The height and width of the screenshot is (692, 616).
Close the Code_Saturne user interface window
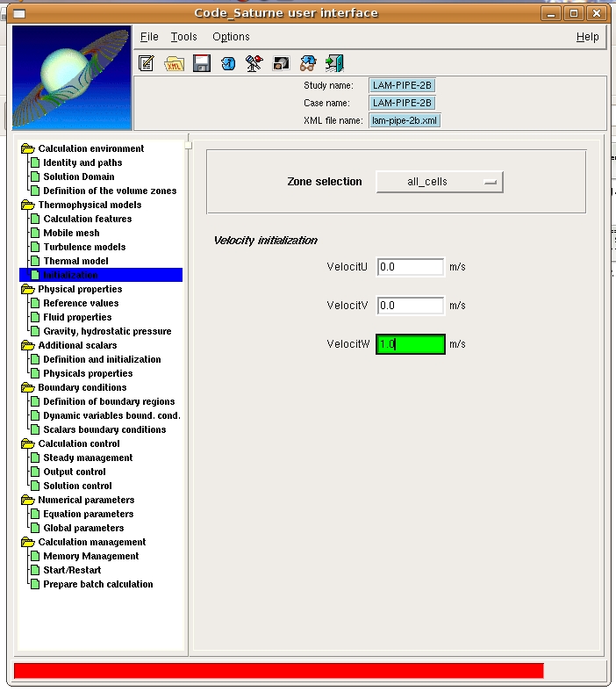597,14
